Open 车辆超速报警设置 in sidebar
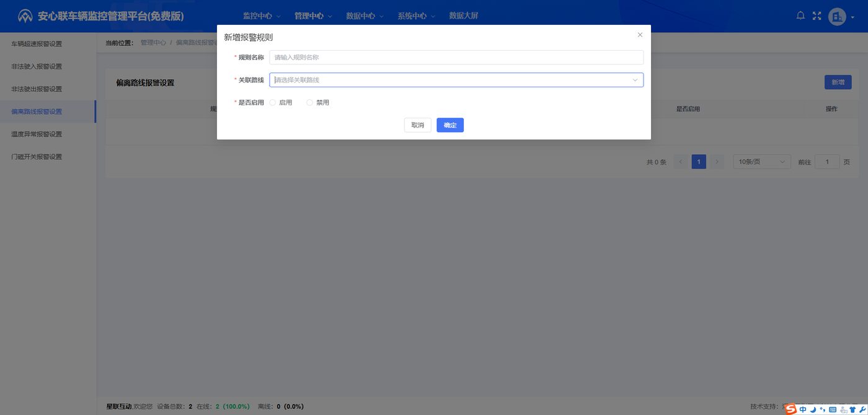The image size is (868, 415). (48, 44)
